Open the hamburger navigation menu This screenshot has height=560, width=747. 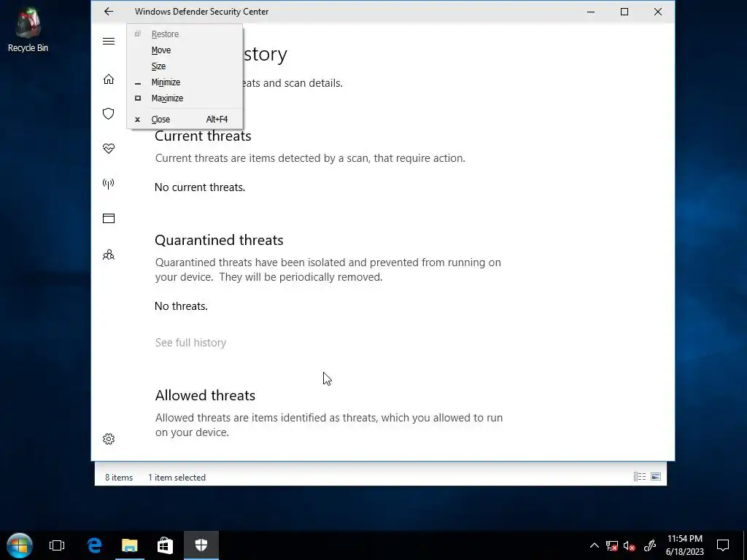tap(109, 41)
